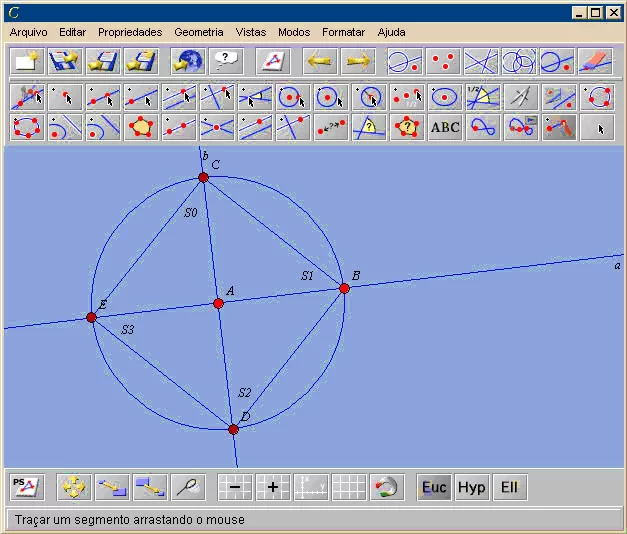Select all points with the three-dots icon
The width and height of the screenshot is (627, 534).
443,61
